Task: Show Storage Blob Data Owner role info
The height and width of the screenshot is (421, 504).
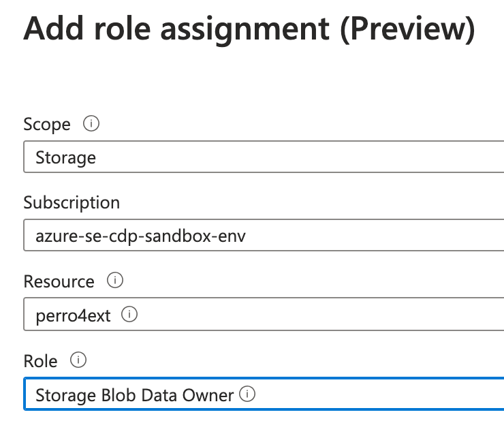Action: pyautogui.click(x=247, y=394)
